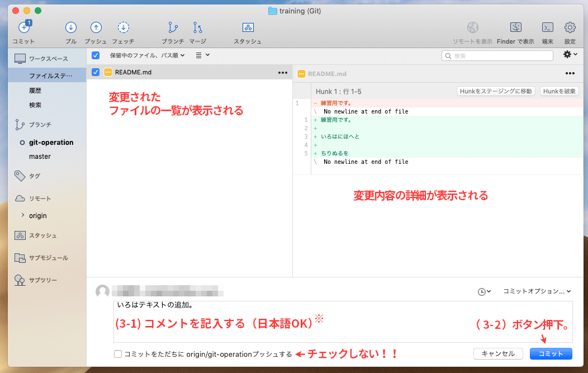Click the Hunk 1 : 行 1-5 header

click(x=338, y=92)
